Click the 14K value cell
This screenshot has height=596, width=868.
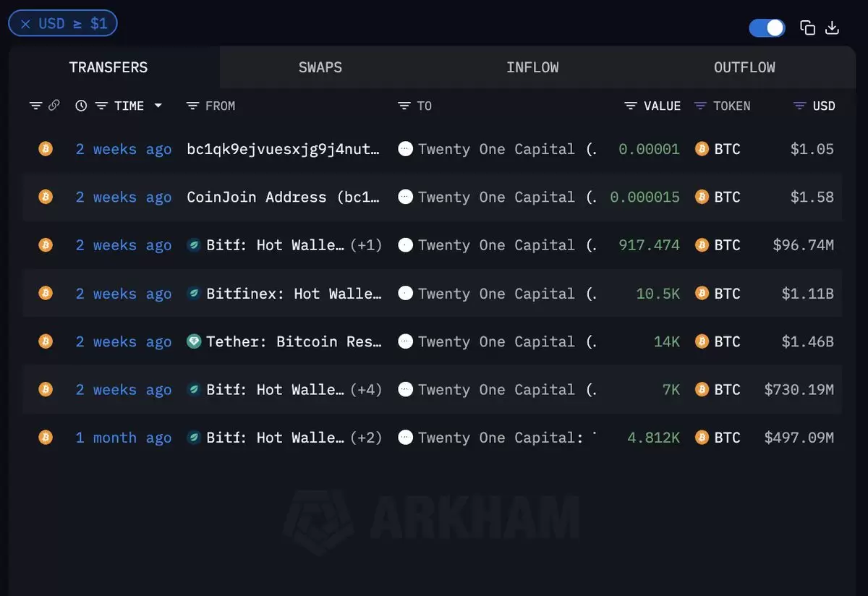[667, 341]
